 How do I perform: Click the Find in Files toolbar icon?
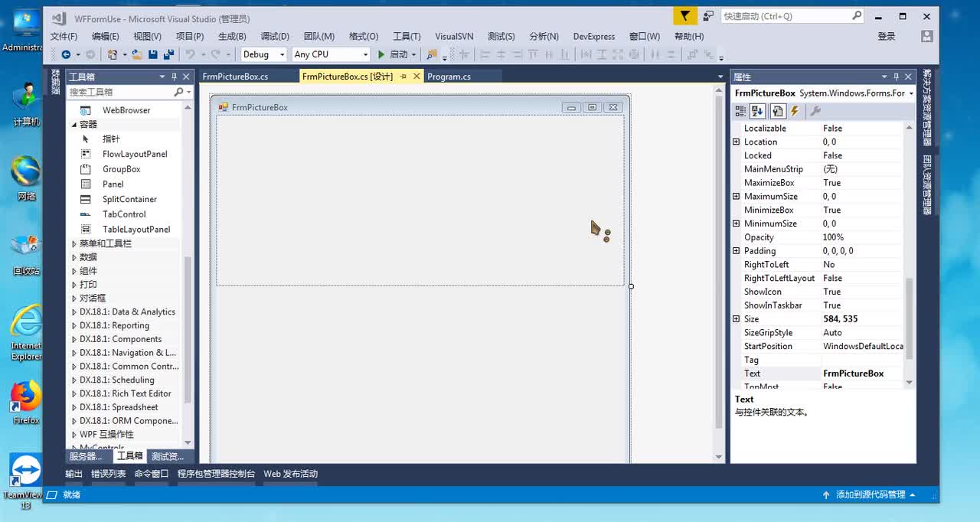click(432, 54)
